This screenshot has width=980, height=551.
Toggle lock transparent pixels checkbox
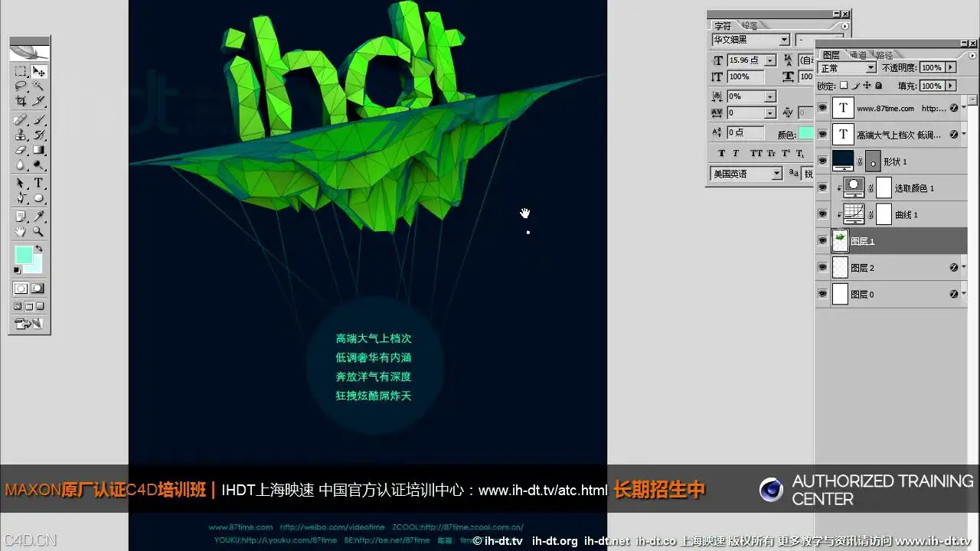tap(844, 86)
